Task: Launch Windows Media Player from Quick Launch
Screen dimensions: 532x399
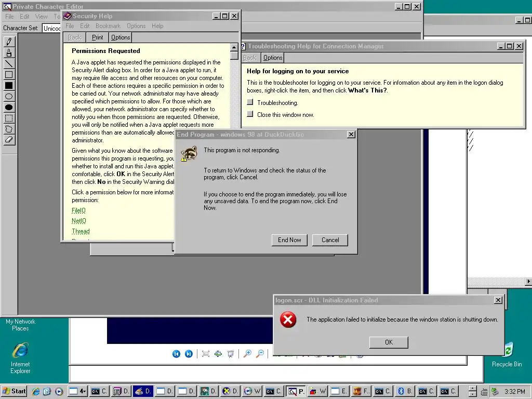Action: [x=59, y=391]
